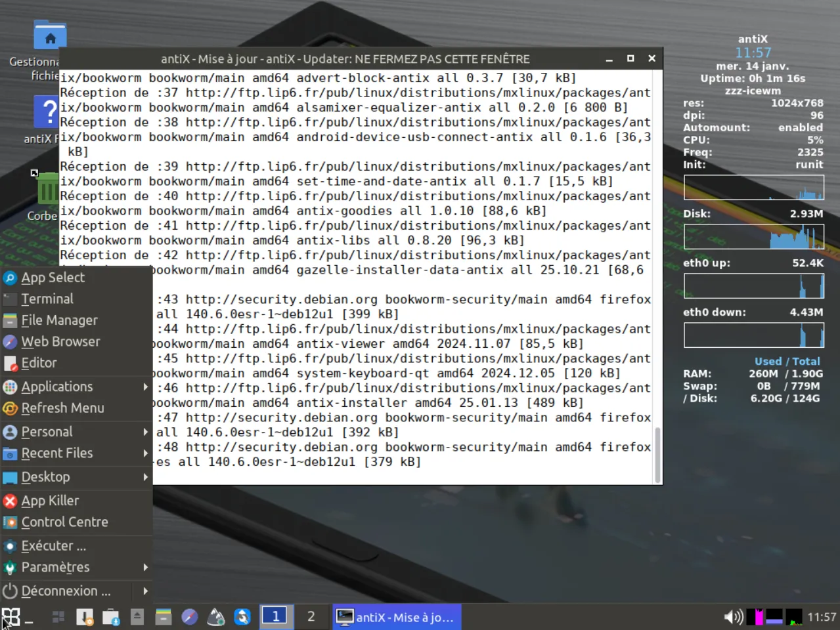The image size is (840, 630).
Task: Launch the compass web browser from the taskbar
Action: 190,617
